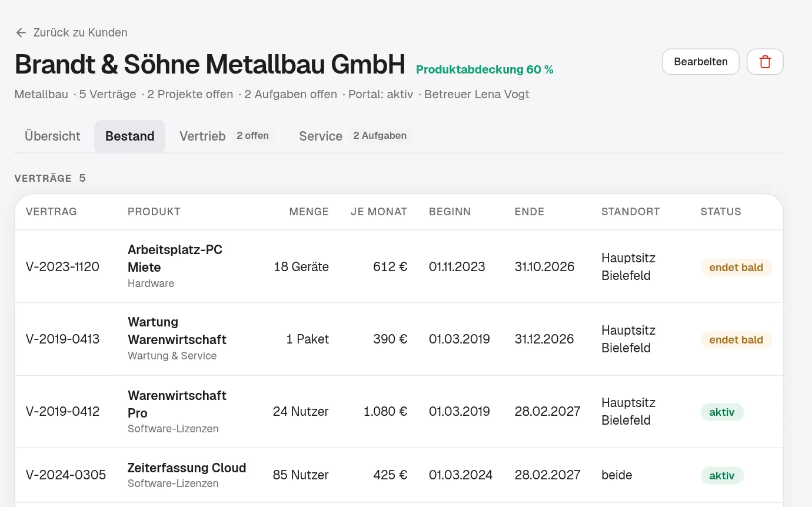Click the start date 01.03.2024
Image resolution: width=812 pixels, height=507 pixels.
point(461,475)
